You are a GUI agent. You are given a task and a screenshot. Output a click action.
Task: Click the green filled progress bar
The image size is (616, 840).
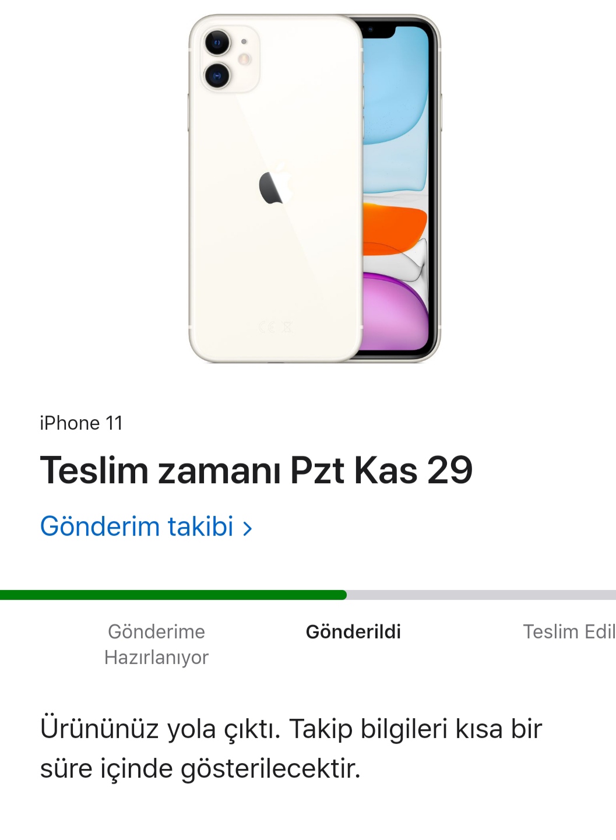173,595
